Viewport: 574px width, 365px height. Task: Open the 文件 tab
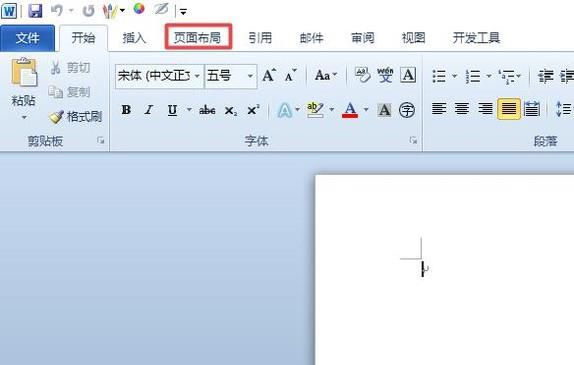pos(27,38)
